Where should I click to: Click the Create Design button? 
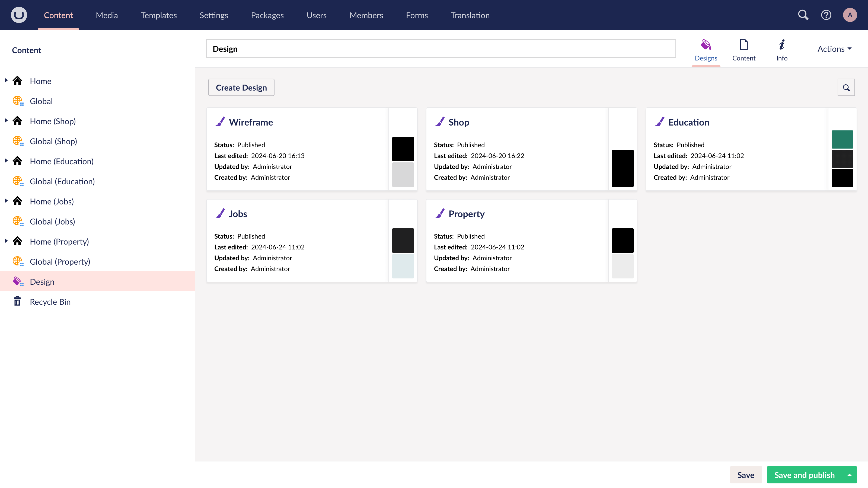click(x=241, y=87)
